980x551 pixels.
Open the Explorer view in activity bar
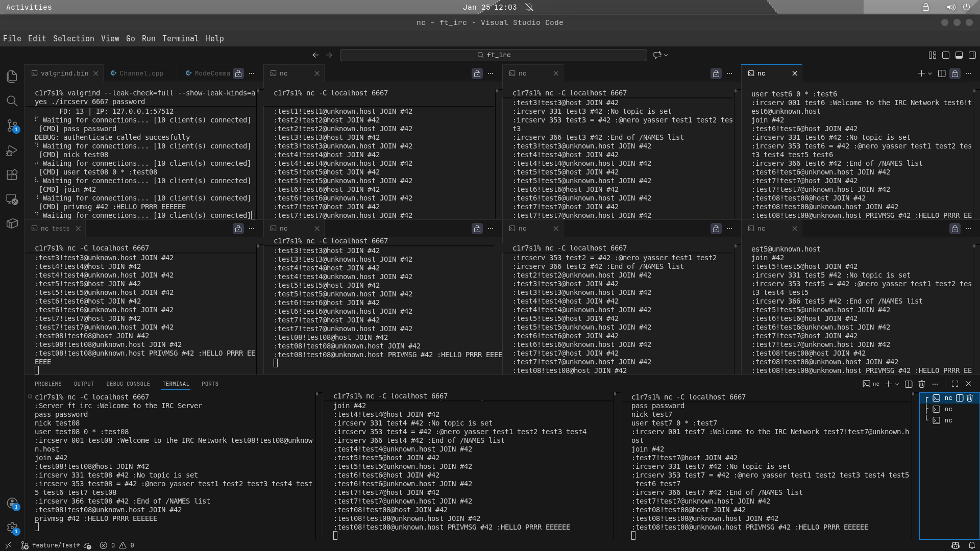(x=12, y=77)
